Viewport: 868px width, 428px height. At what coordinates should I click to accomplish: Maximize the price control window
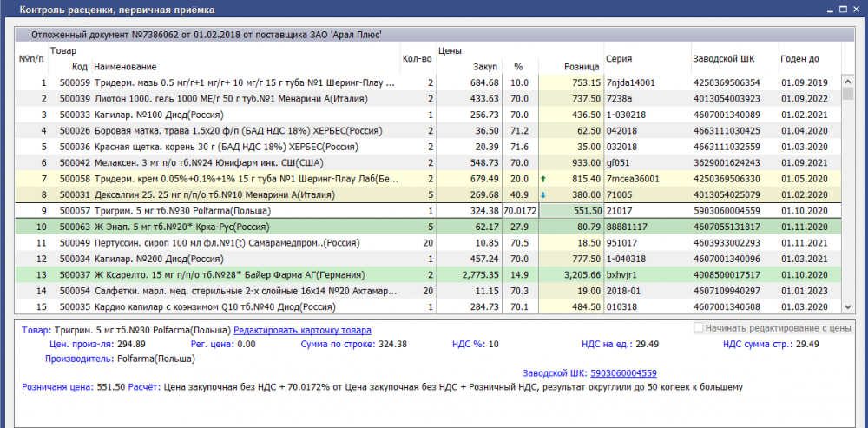click(843, 10)
